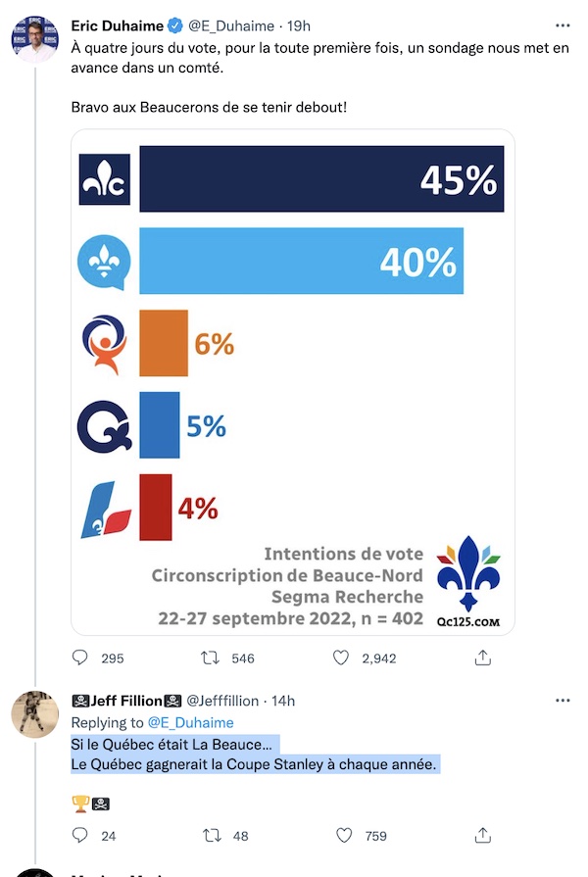
Task: Open the 19h timestamp of the tweet
Action: coord(299,25)
